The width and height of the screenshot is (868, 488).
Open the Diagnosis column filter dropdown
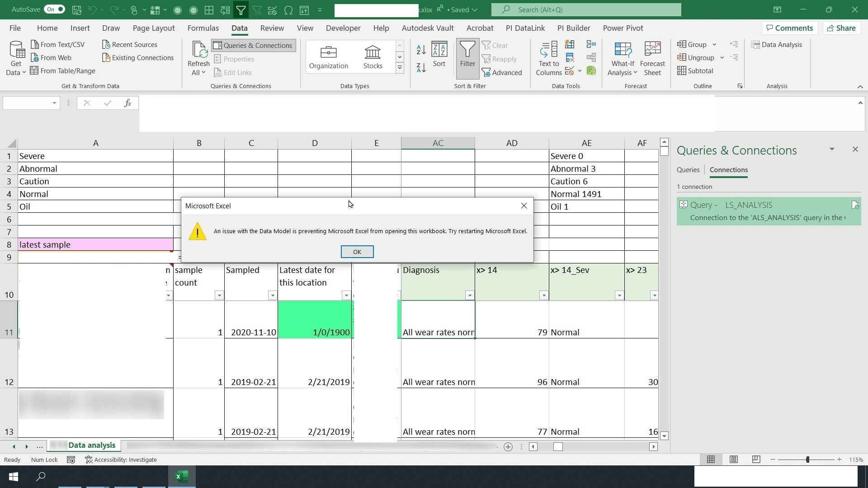click(470, 296)
